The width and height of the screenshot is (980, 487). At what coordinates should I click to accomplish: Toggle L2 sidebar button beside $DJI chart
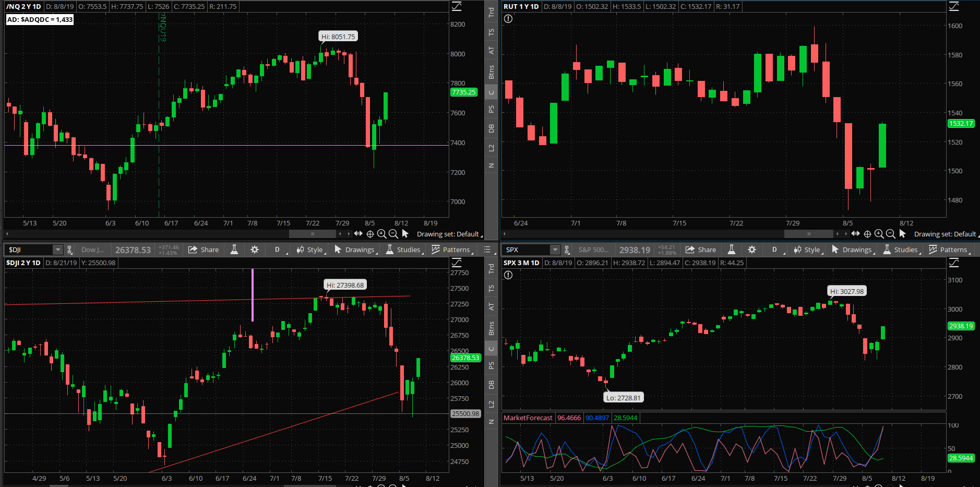(491, 405)
